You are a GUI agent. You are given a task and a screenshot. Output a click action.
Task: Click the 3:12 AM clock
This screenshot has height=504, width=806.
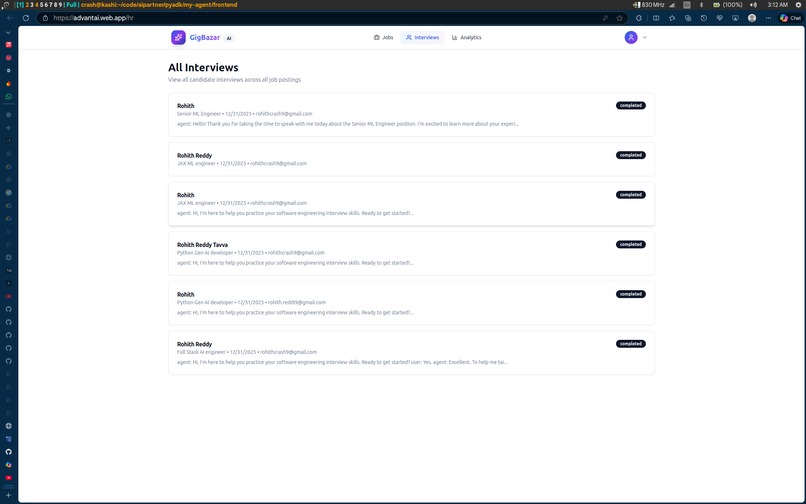click(777, 5)
